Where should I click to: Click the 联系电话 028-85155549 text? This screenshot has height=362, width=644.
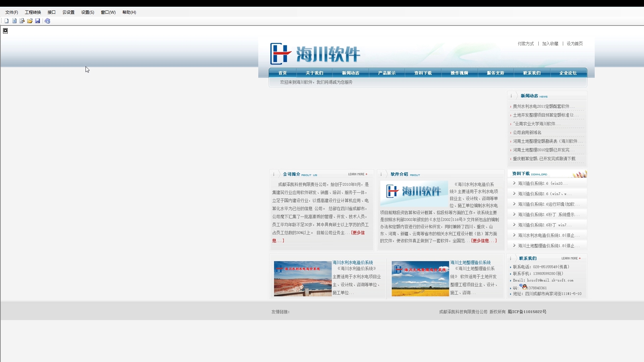click(541, 267)
